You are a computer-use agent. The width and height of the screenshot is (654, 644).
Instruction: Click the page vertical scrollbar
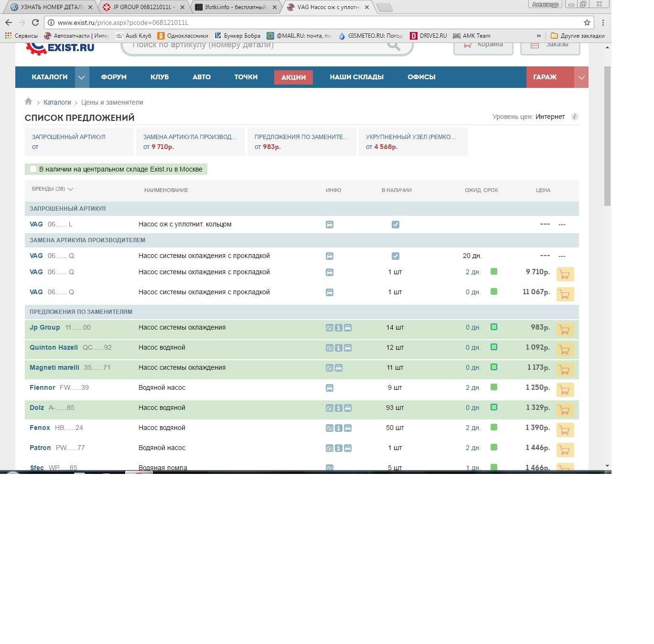[x=607, y=136]
